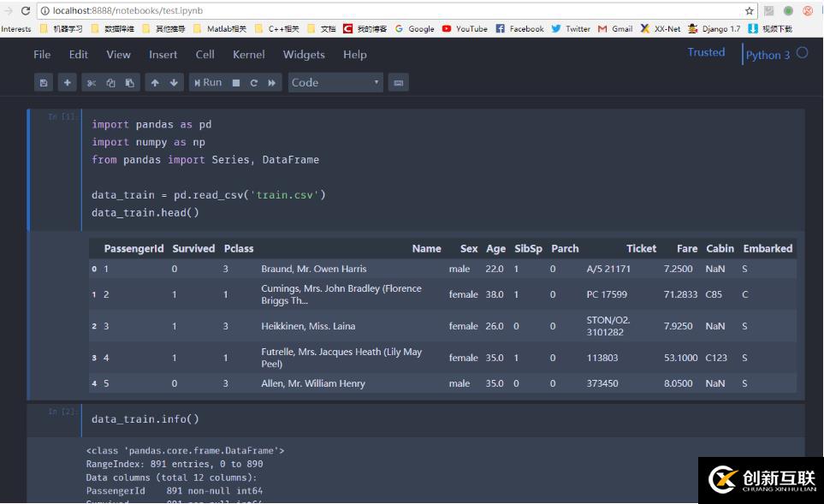The height and width of the screenshot is (504, 824).
Task: Paste cells below icon
Action: 130,82
